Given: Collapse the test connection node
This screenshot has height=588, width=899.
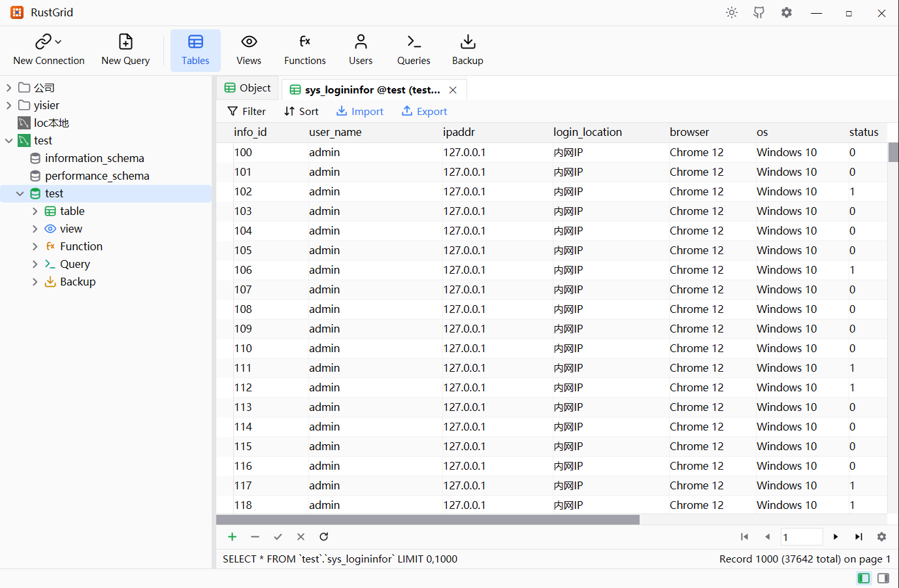Looking at the screenshot, I should (8, 140).
